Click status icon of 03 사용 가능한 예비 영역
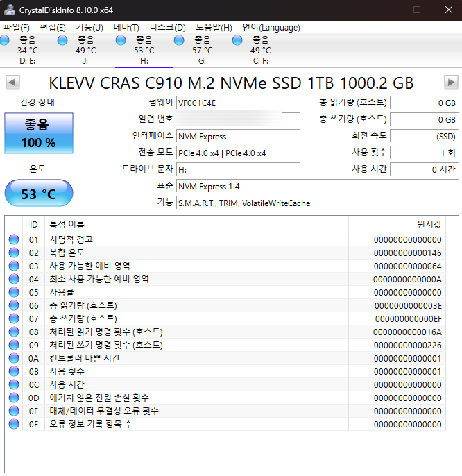462x476 pixels. click(14, 266)
